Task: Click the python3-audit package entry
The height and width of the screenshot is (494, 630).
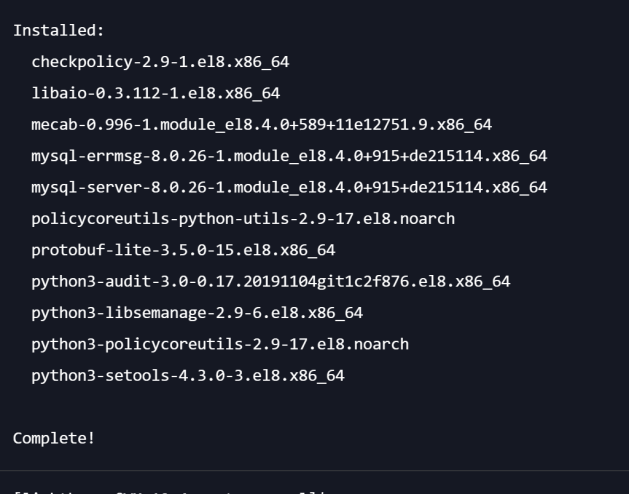Action: pyautogui.click(x=270, y=281)
